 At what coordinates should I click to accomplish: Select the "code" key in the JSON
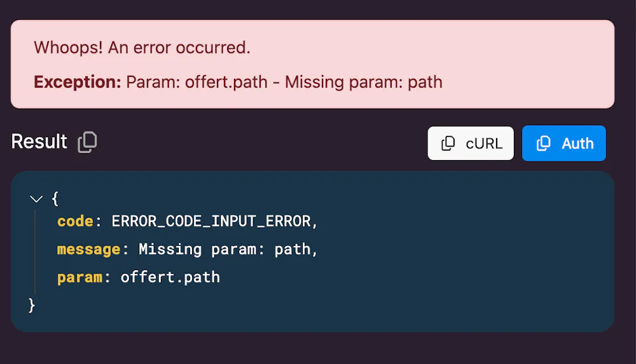pos(76,221)
